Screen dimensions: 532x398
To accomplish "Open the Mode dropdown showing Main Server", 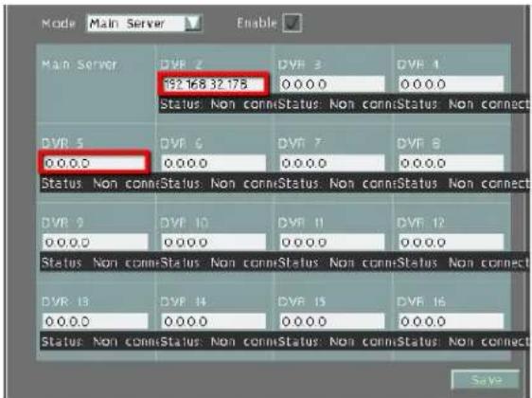I will 145,24.
